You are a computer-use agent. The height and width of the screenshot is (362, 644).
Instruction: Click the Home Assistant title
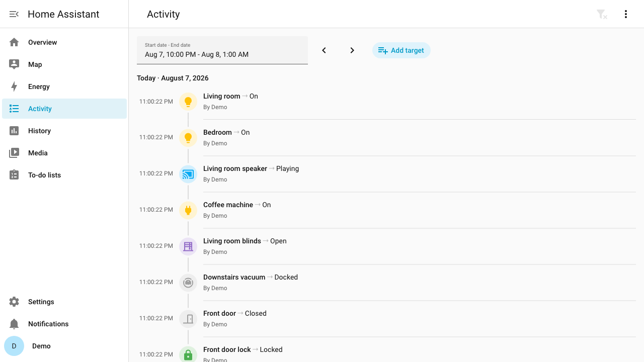click(x=63, y=14)
